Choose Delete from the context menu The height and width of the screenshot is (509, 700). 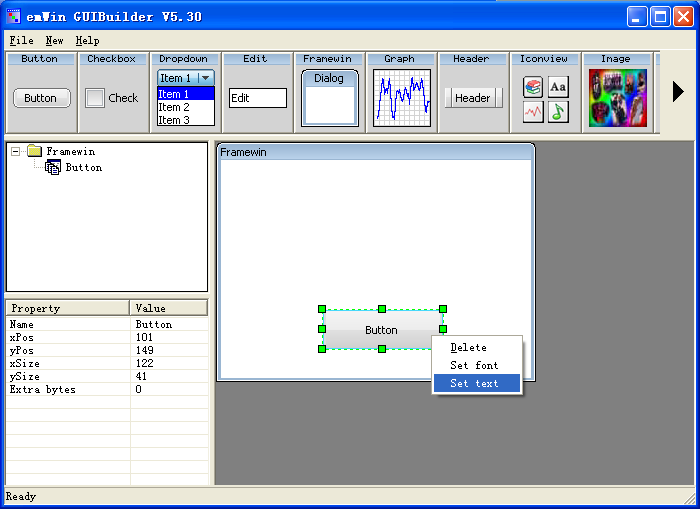pos(477,347)
